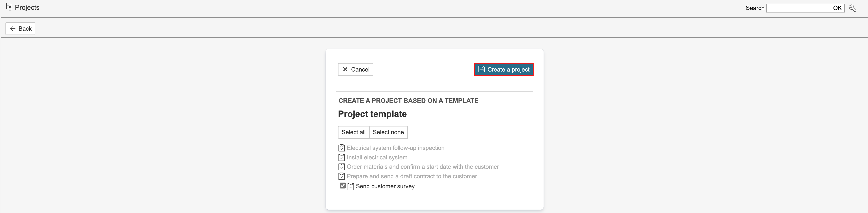Click task icon beside Order materials item
868x213 pixels.
pos(341,167)
